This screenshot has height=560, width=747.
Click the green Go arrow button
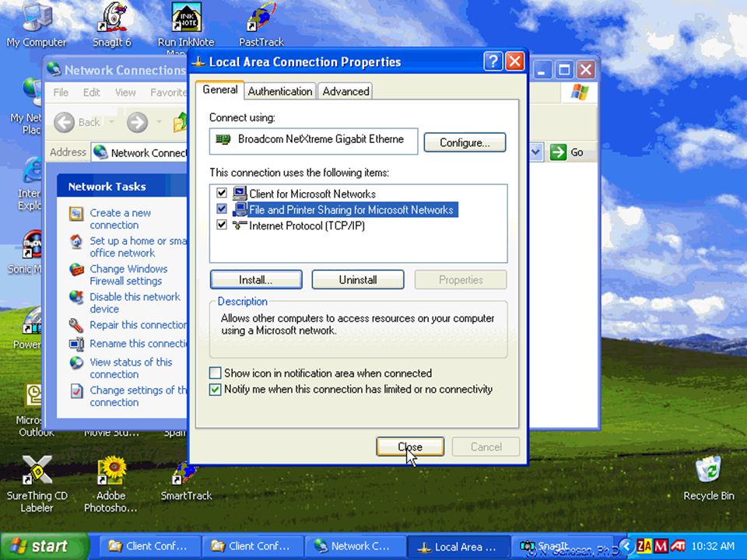coord(558,152)
